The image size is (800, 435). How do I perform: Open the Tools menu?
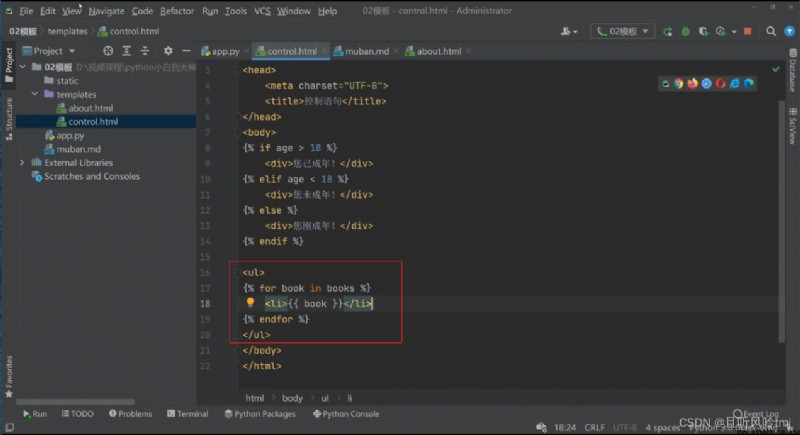pos(236,11)
